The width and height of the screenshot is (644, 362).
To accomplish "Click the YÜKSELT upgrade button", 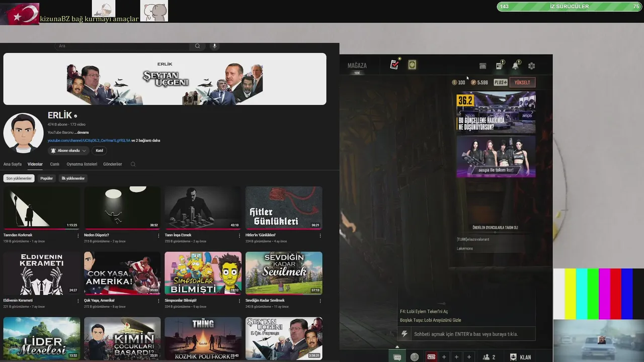I will tap(522, 82).
